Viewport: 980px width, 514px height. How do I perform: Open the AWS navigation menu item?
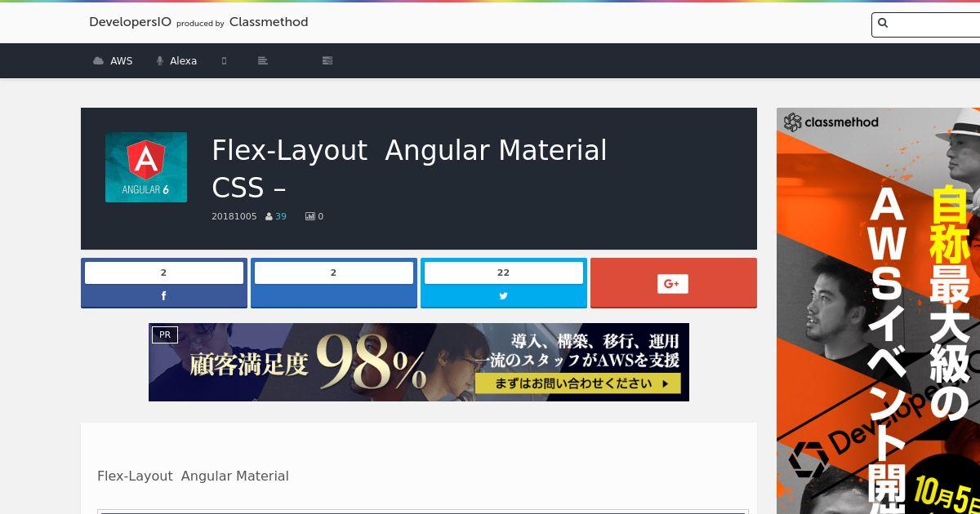pyautogui.click(x=113, y=60)
